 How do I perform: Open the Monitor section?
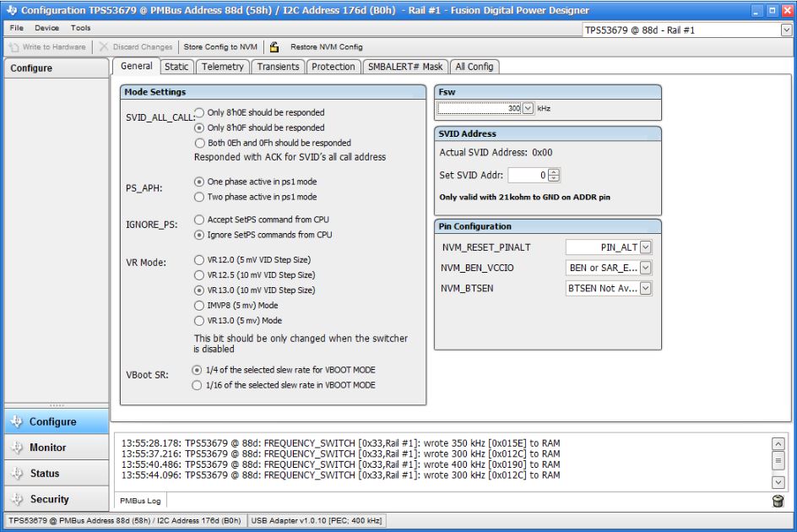click(x=57, y=448)
